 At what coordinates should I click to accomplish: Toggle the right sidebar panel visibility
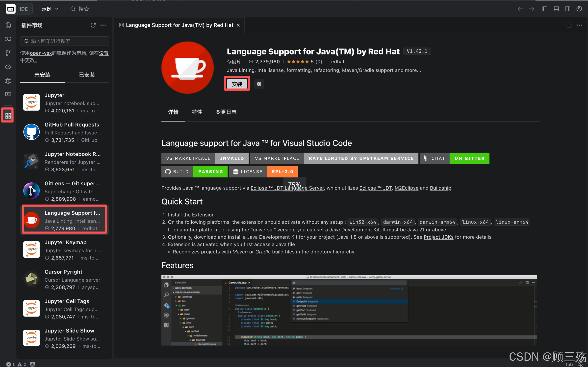click(x=568, y=9)
